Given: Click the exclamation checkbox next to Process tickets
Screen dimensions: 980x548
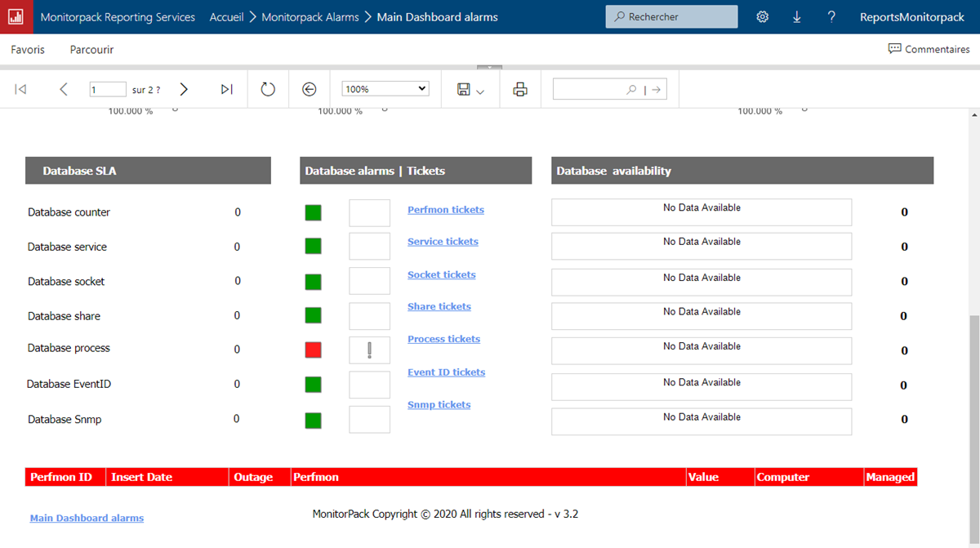Looking at the screenshot, I should click(x=369, y=350).
